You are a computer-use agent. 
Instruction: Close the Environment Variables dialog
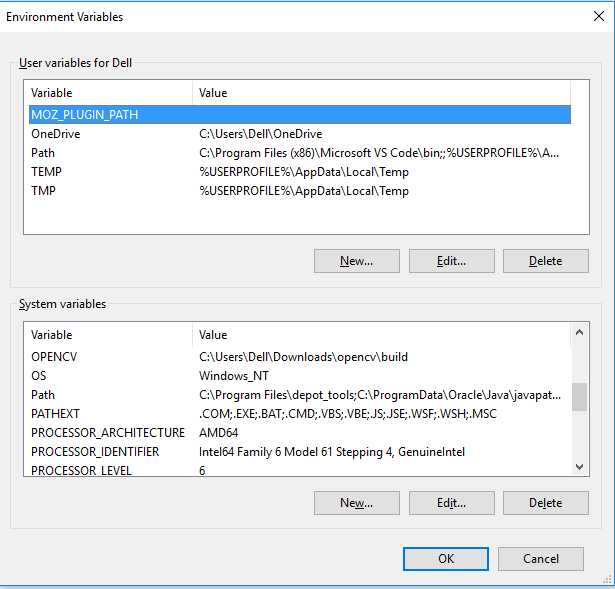[599, 16]
